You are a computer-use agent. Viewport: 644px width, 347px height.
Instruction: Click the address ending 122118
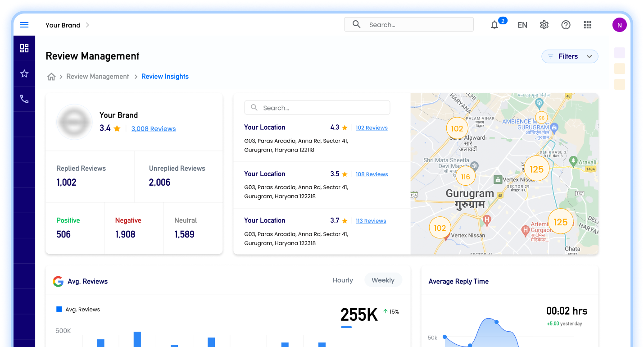click(296, 146)
